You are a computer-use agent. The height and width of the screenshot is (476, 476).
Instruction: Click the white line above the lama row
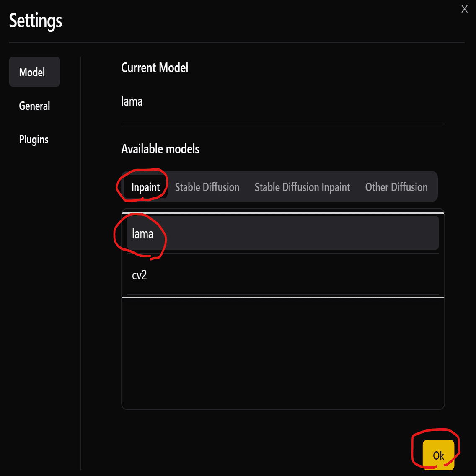click(283, 213)
